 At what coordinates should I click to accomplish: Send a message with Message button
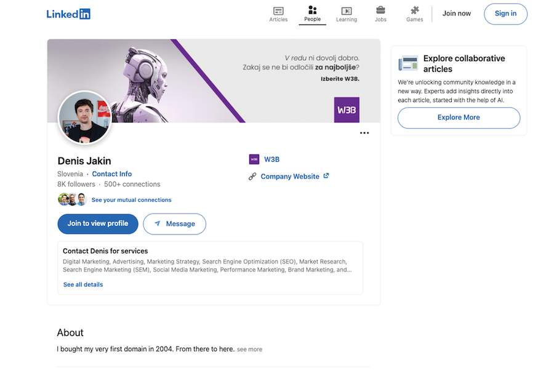coord(174,224)
